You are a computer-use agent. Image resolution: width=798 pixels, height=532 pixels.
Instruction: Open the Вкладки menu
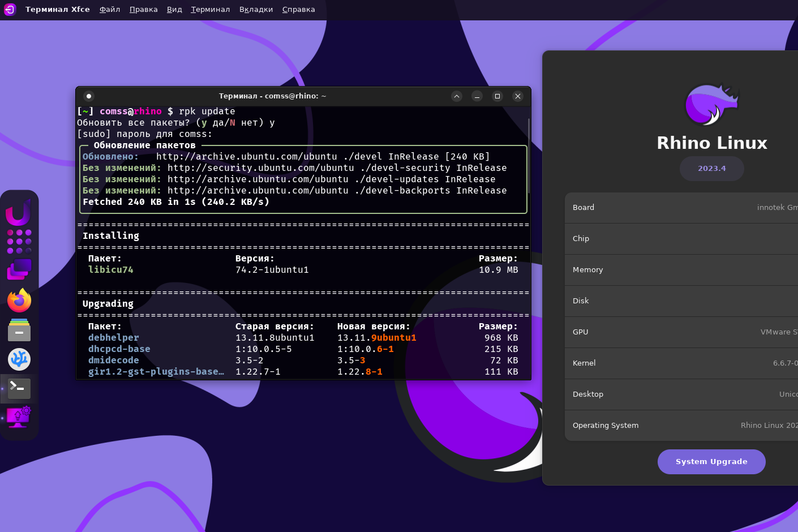pos(256,10)
